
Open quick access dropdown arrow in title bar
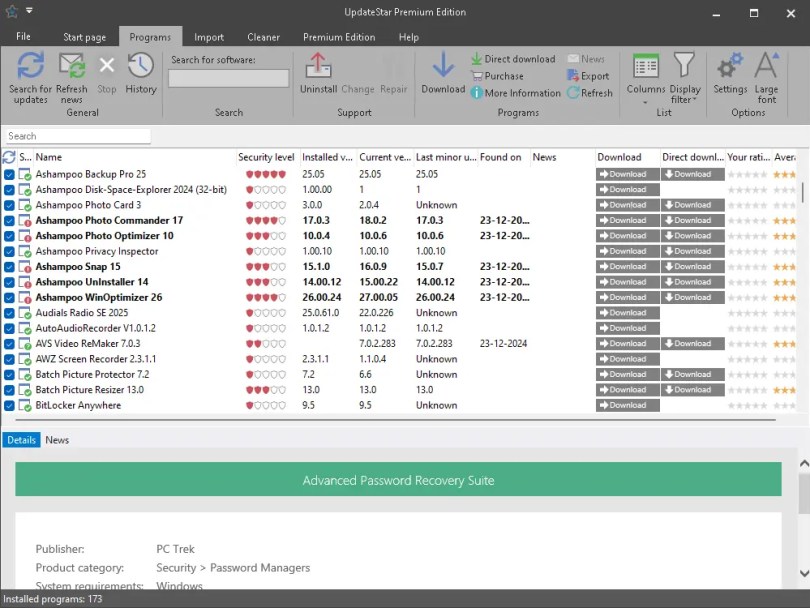[29, 10]
